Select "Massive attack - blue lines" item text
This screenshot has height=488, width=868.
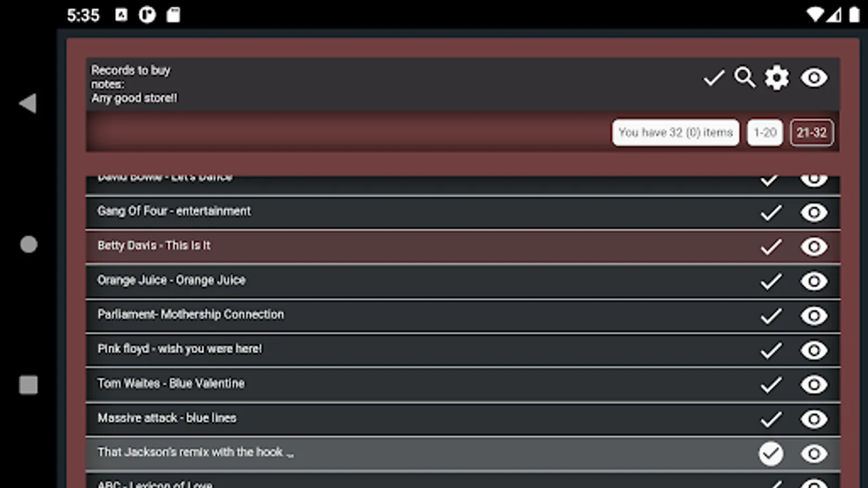coord(167,418)
